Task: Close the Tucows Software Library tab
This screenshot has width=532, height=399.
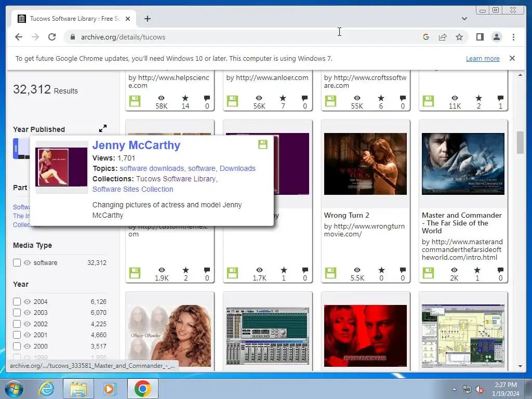Action: tap(128, 19)
